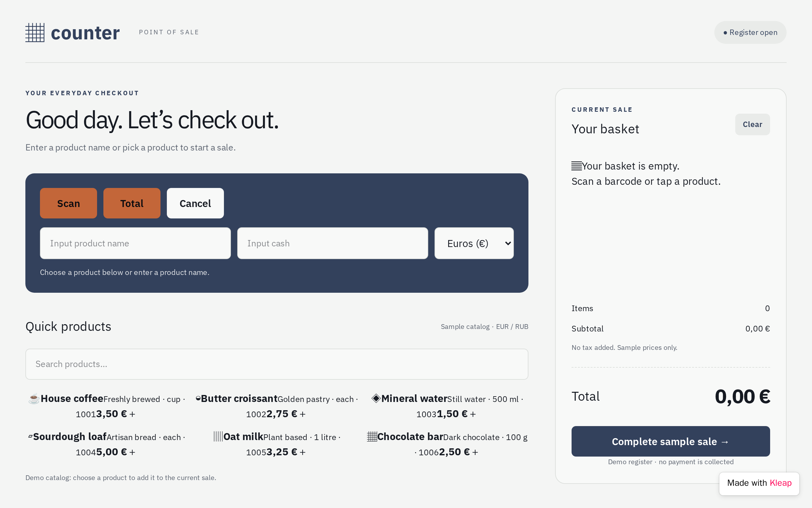The height and width of the screenshot is (508, 812).
Task: Click the Subtotal 0,00 € value
Action: [757, 329]
